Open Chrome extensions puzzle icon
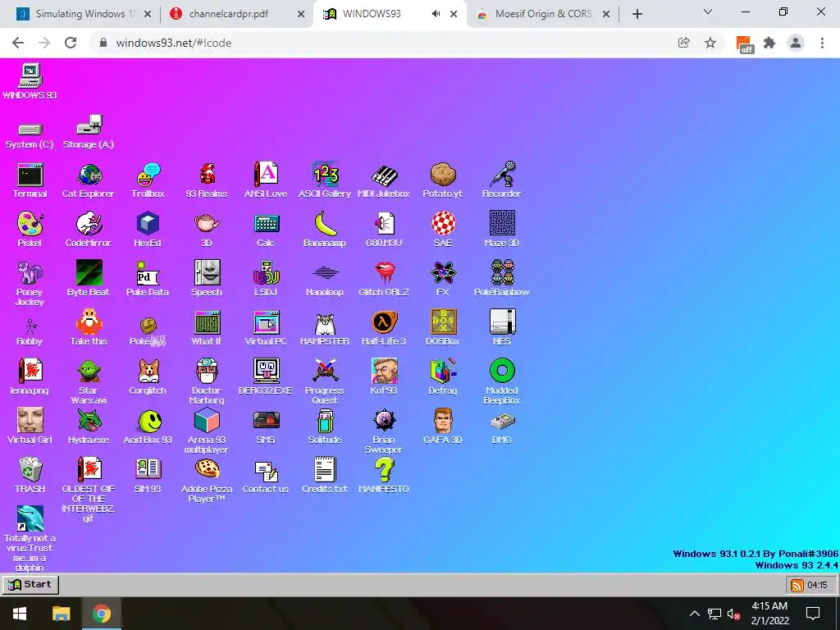The image size is (840, 630). (x=769, y=43)
